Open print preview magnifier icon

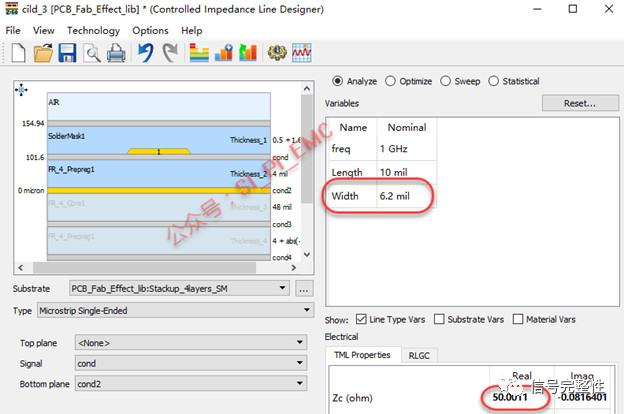tap(92, 53)
